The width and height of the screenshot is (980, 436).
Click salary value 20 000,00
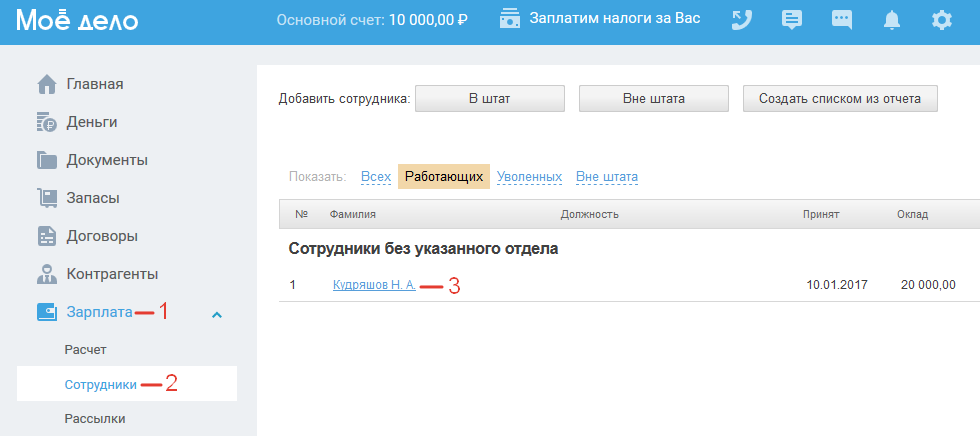tap(928, 285)
